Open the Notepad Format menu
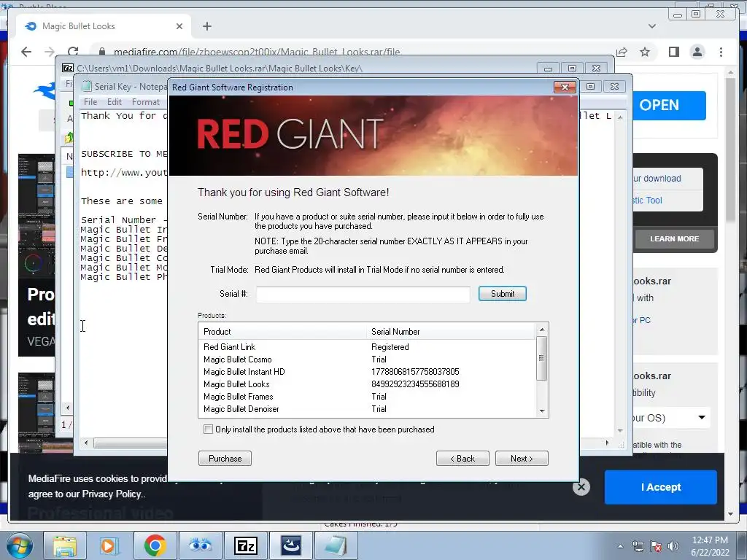The height and width of the screenshot is (560, 747). tap(146, 102)
